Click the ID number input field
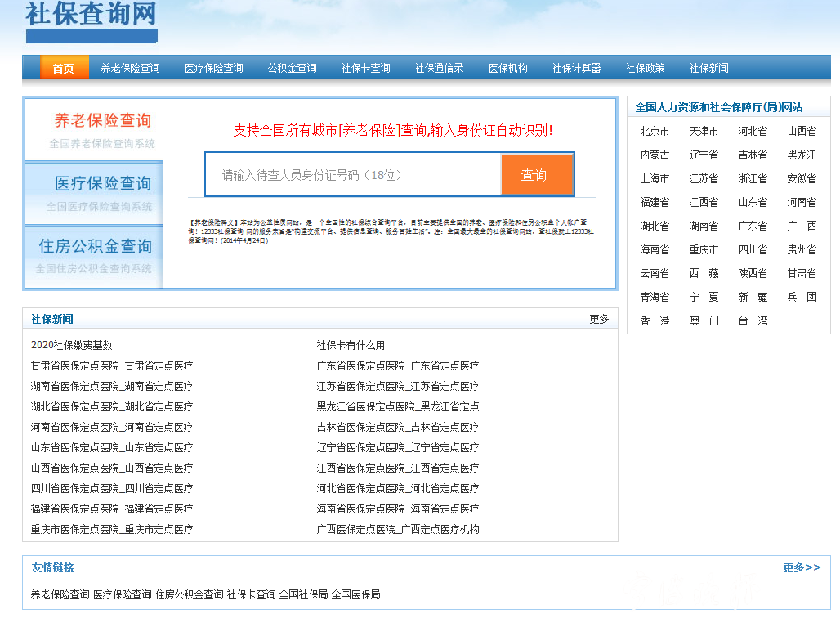 click(351, 174)
